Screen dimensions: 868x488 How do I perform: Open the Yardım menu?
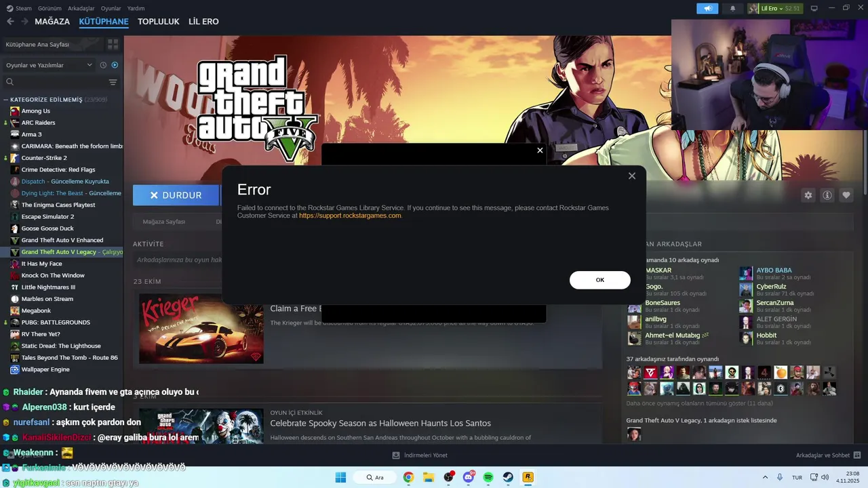click(x=136, y=8)
